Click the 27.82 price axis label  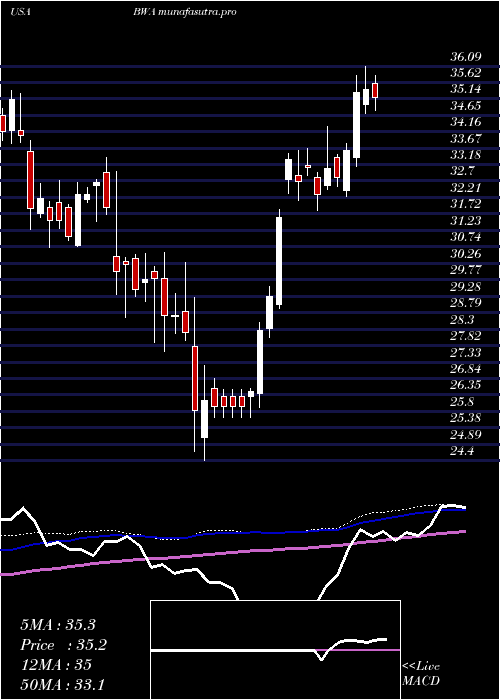pyautogui.click(x=465, y=336)
